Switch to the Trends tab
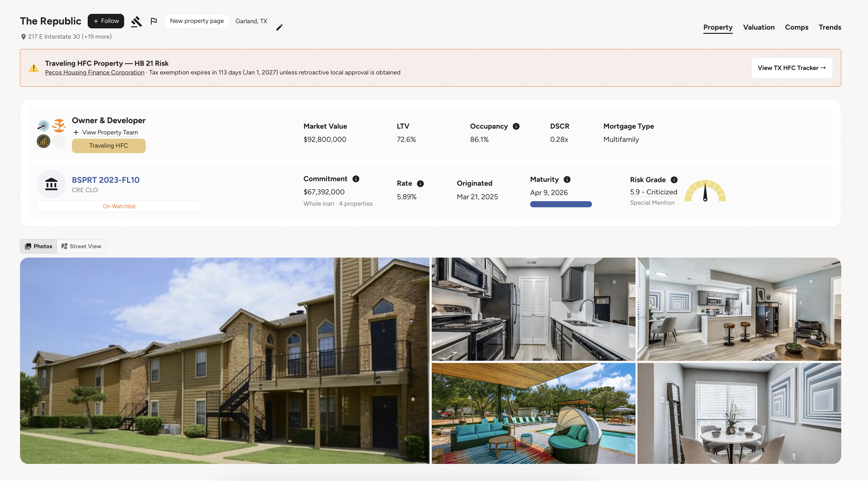The image size is (868, 481). coord(830,27)
